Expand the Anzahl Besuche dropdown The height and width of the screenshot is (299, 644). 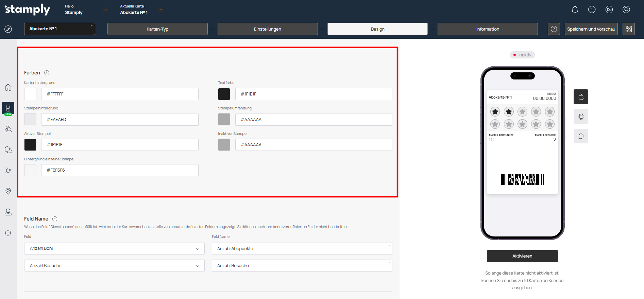114,266
